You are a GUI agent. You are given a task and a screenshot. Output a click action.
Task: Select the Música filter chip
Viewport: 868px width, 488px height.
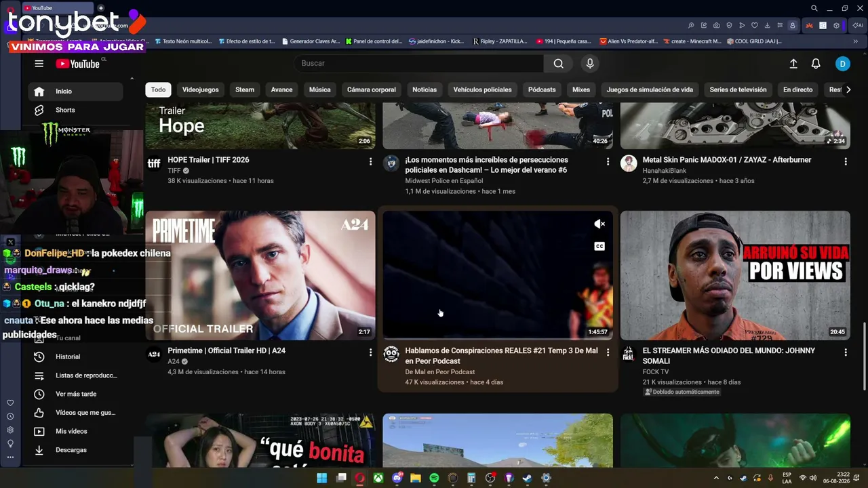tap(319, 89)
